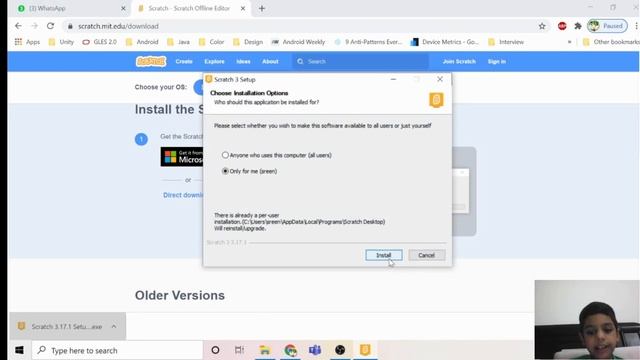Open Task View on the taskbar

(x=240, y=350)
